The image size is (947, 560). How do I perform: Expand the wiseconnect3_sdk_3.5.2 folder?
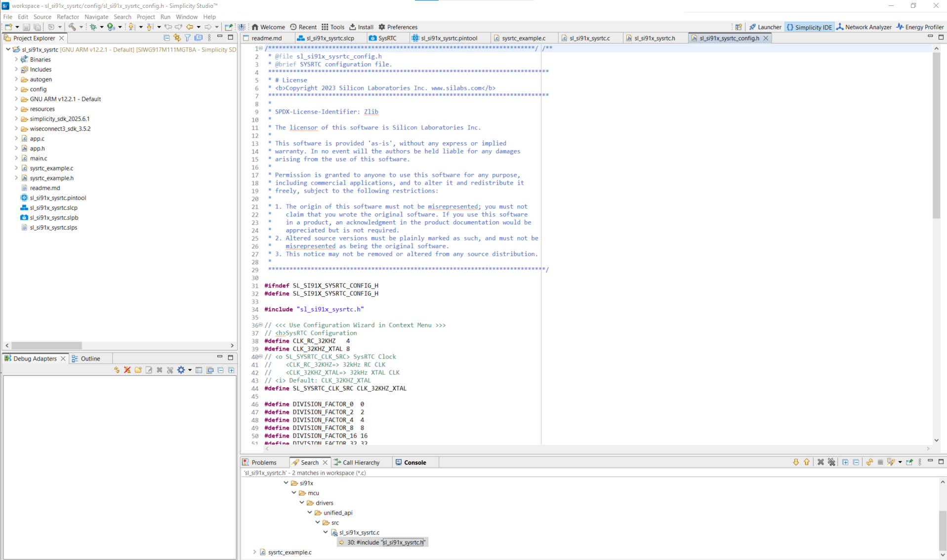pos(16,128)
